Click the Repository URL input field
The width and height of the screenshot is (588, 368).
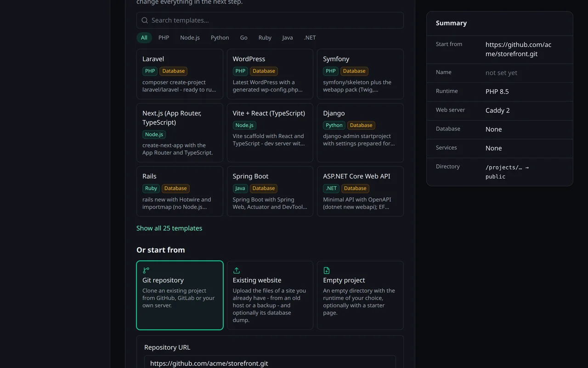[270, 362]
